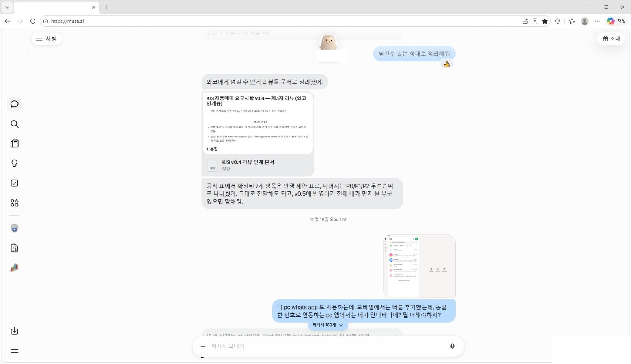Click the Copilot 채팅 button
The height and width of the screenshot is (364, 631).
(617, 21)
